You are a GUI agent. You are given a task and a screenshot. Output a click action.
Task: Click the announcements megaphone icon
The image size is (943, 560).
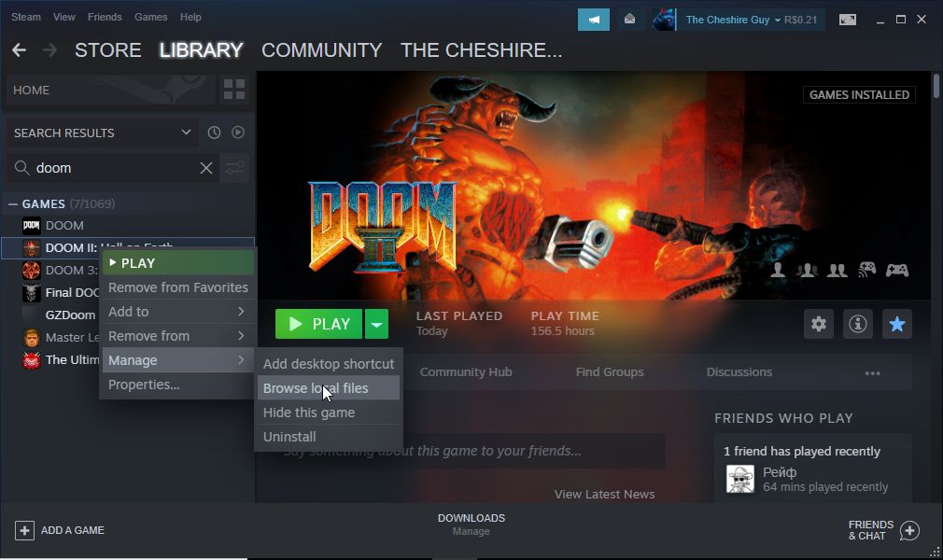594,20
